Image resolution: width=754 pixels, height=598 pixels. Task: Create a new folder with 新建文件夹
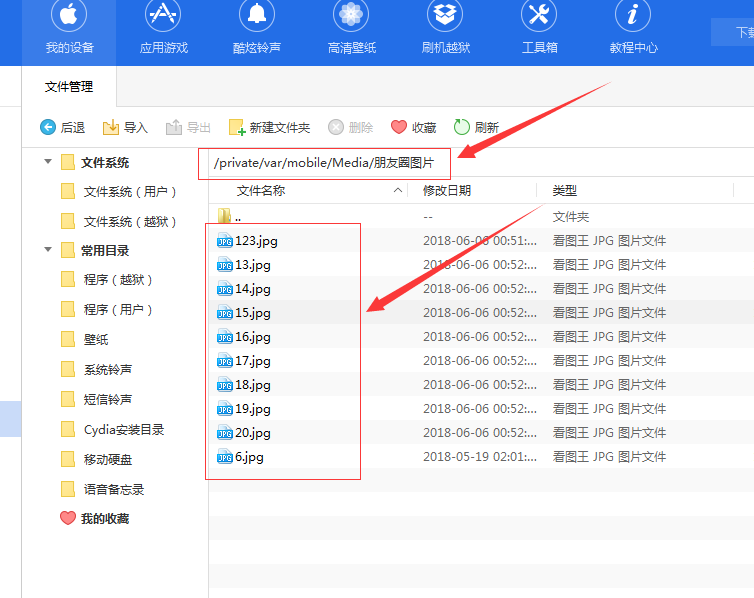coord(269,127)
